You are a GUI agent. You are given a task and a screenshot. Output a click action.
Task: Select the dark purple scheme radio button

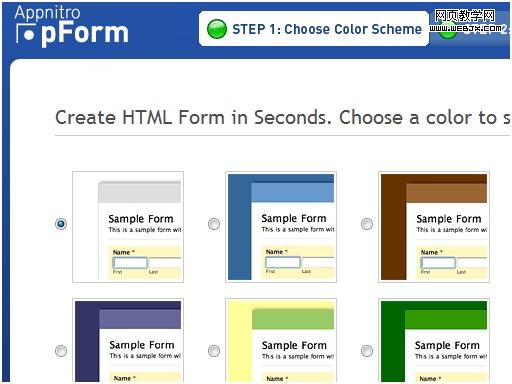point(61,351)
